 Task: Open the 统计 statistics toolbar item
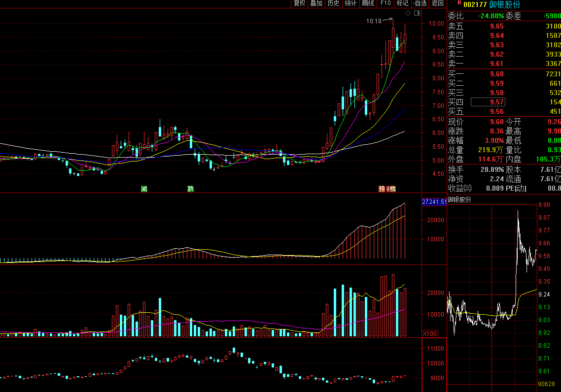tap(351, 3)
